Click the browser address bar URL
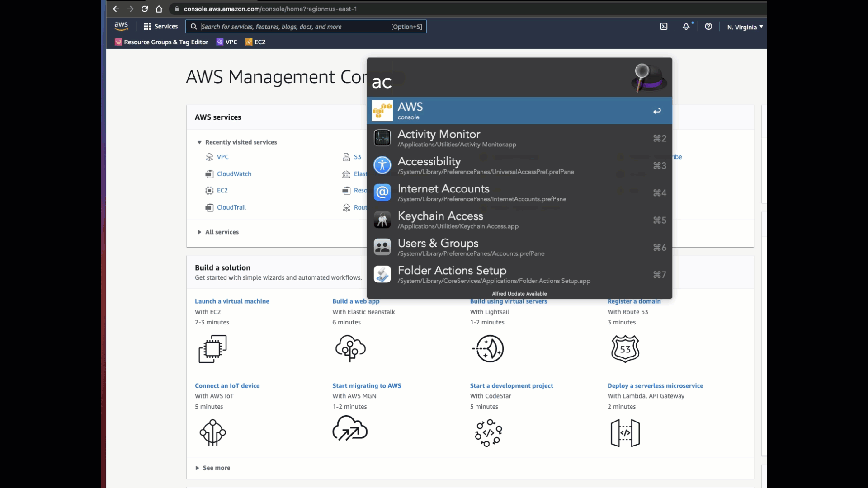The image size is (868, 488). [270, 9]
